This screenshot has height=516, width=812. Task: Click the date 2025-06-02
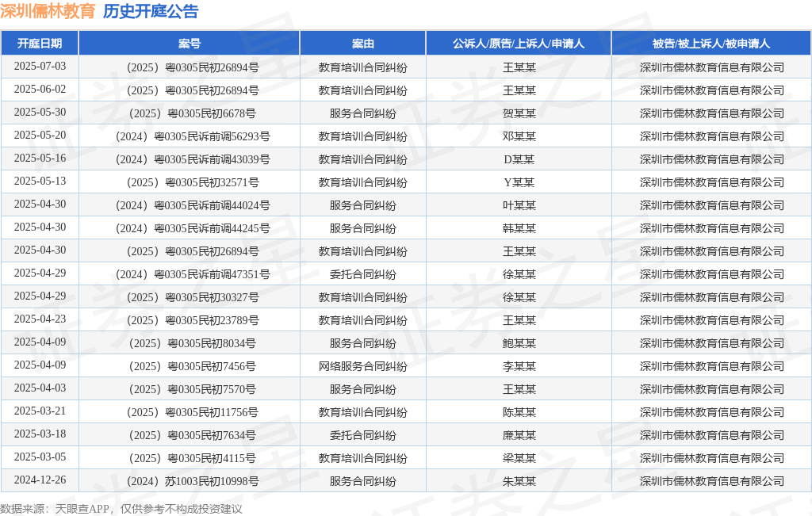coord(40,89)
